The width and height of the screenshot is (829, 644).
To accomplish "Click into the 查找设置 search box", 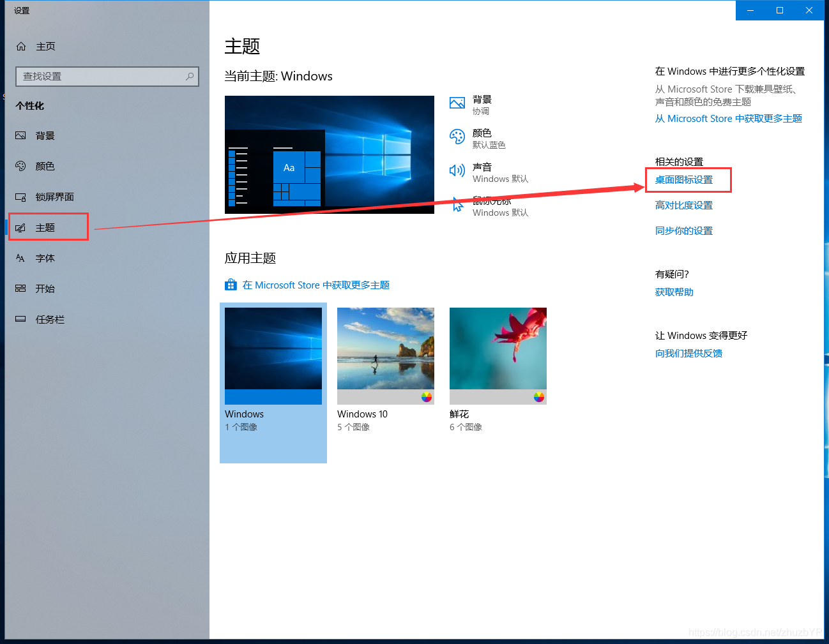I will tap(107, 77).
